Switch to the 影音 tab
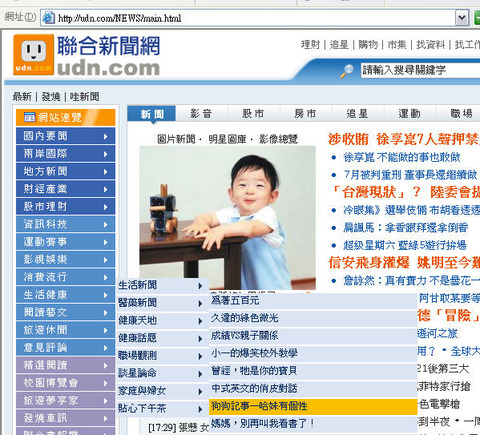 [x=201, y=114]
